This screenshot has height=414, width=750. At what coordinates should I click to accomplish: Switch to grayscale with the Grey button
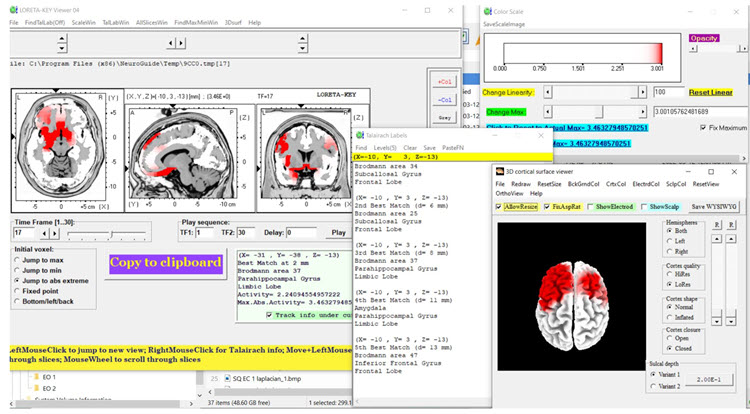click(x=444, y=117)
